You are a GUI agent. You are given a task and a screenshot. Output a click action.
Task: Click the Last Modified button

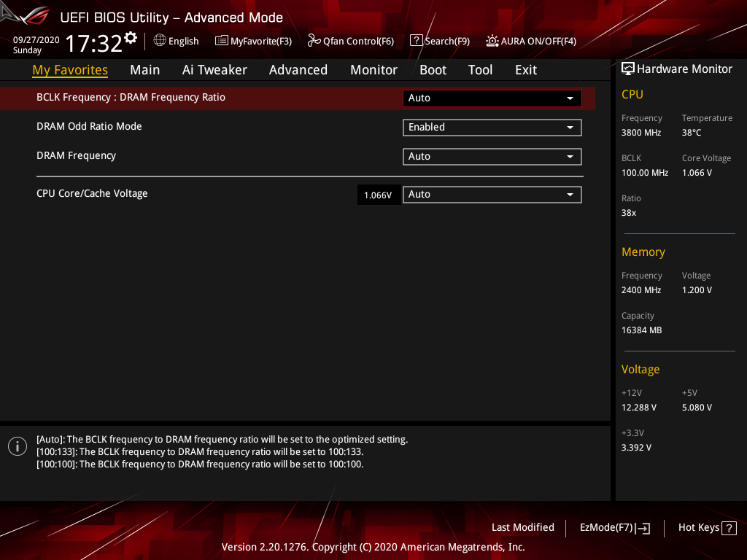tap(522, 528)
